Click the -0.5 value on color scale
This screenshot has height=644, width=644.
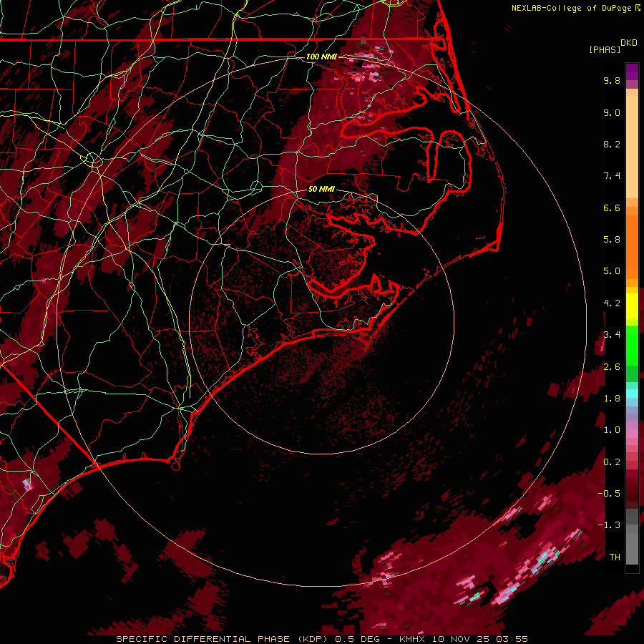[x=609, y=494]
